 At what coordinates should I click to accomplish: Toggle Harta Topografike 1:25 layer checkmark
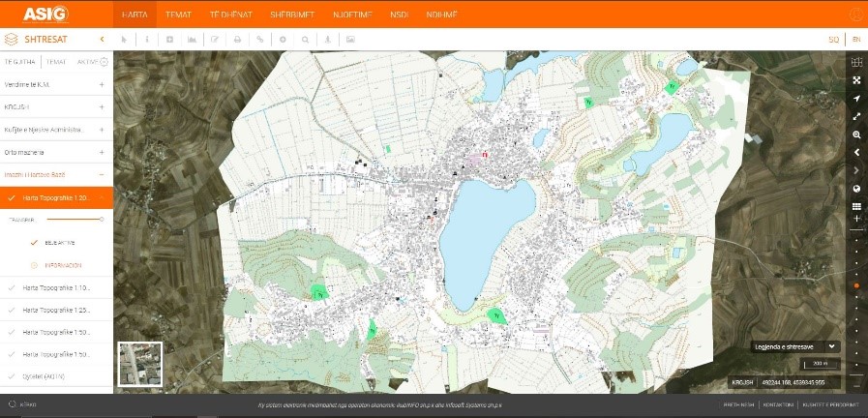pyautogui.click(x=12, y=310)
